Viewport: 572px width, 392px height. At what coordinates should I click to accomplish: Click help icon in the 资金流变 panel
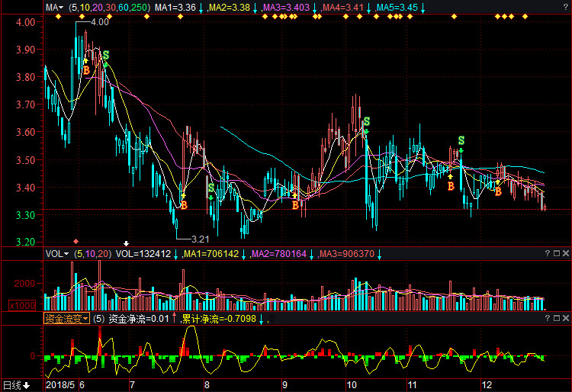click(x=546, y=319)
